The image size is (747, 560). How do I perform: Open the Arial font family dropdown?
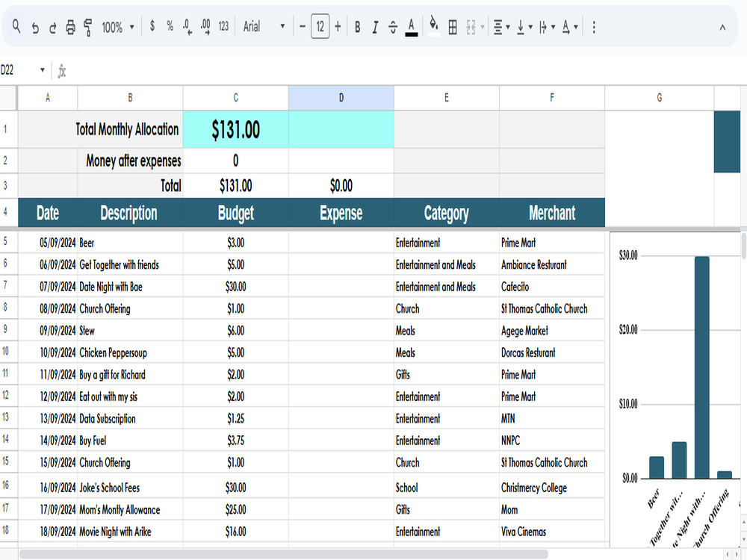pyautogui.click(x=264, y=26)
